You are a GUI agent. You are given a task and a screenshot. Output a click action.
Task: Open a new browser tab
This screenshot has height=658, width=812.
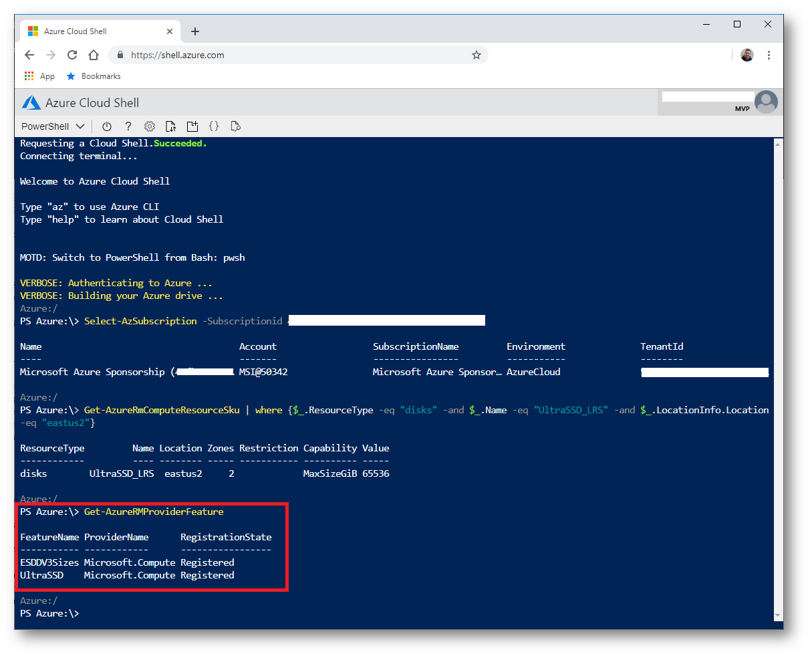coord(195,31)
